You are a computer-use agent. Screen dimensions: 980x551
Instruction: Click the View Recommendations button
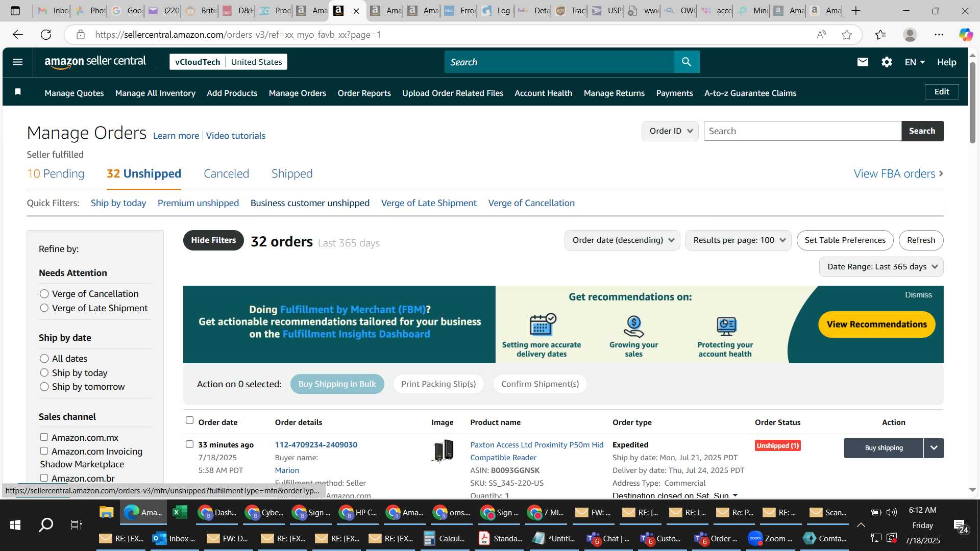(x=876, y=324)
